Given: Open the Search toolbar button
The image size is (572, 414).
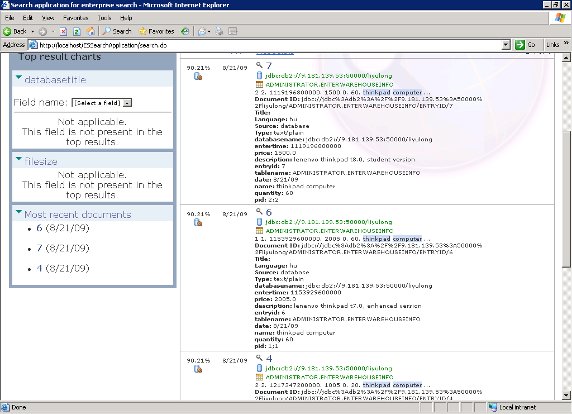Looking at the screenshot, I should (116, 31).
